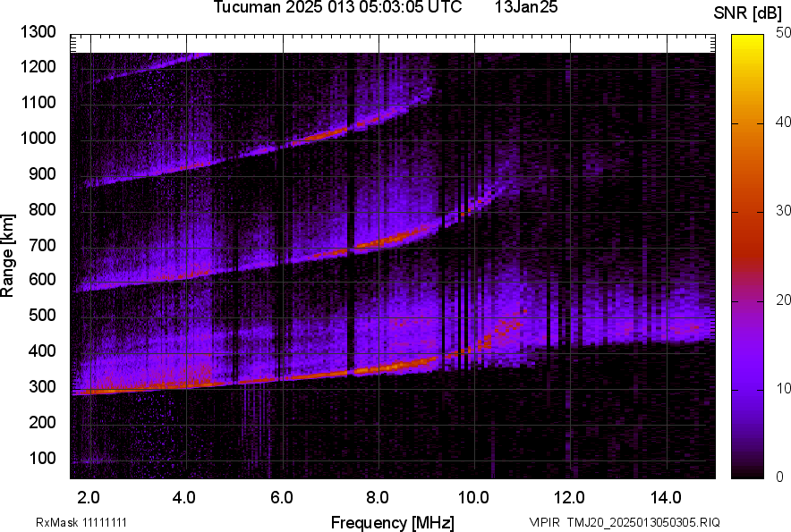Click the "Range [km]" y-axis label
The width and height of the screenshot is (791, 532).
[x=8, y=261]
